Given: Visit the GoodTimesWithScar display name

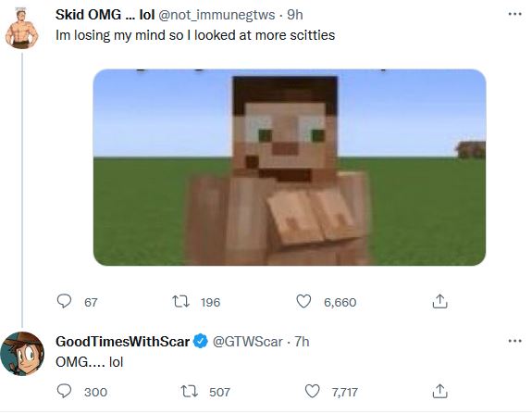Looking at the screenshot, I should pyautogui.click(x=122, y=342).
